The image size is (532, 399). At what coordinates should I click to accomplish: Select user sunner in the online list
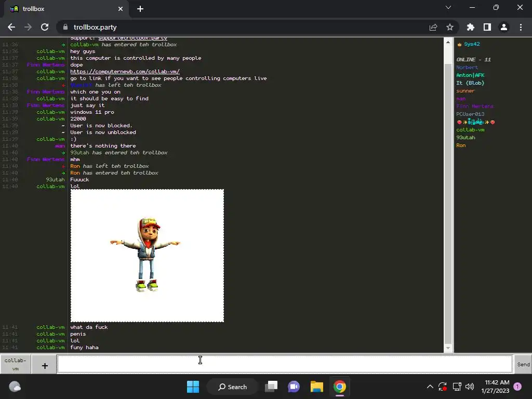465,91
